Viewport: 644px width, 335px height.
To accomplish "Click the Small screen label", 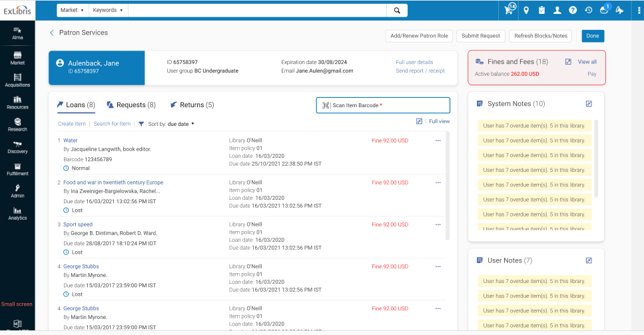I will (17, 304).
